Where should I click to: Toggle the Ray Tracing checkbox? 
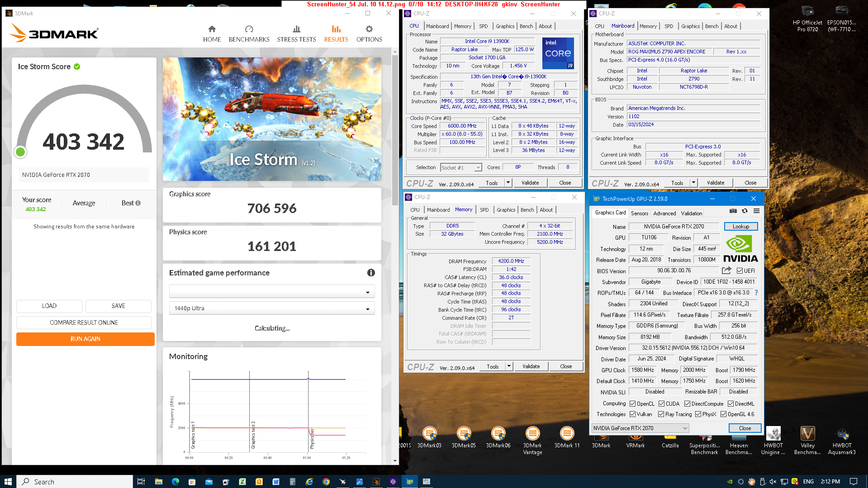point(661,414)
